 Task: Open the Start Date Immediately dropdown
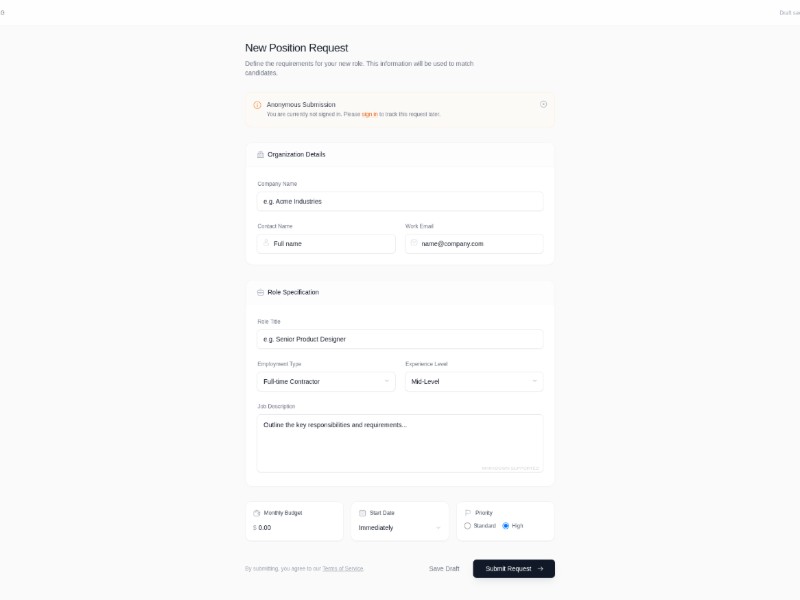[x=400, y=527]
